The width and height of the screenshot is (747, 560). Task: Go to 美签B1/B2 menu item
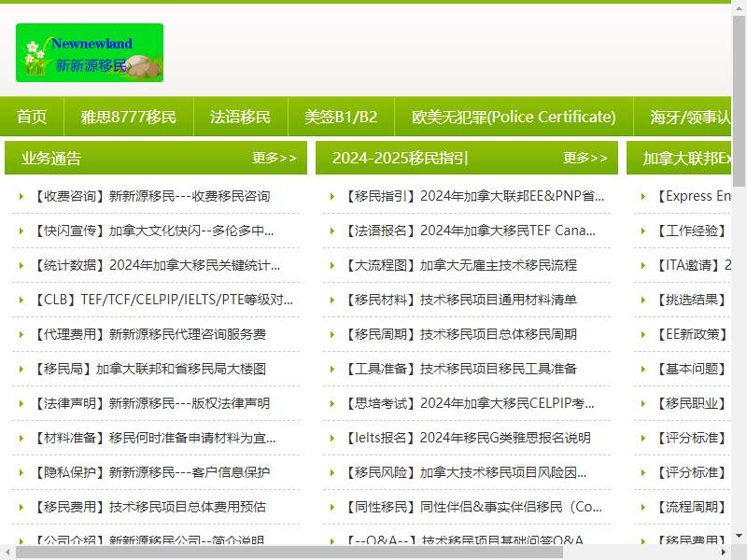point(341,117)
